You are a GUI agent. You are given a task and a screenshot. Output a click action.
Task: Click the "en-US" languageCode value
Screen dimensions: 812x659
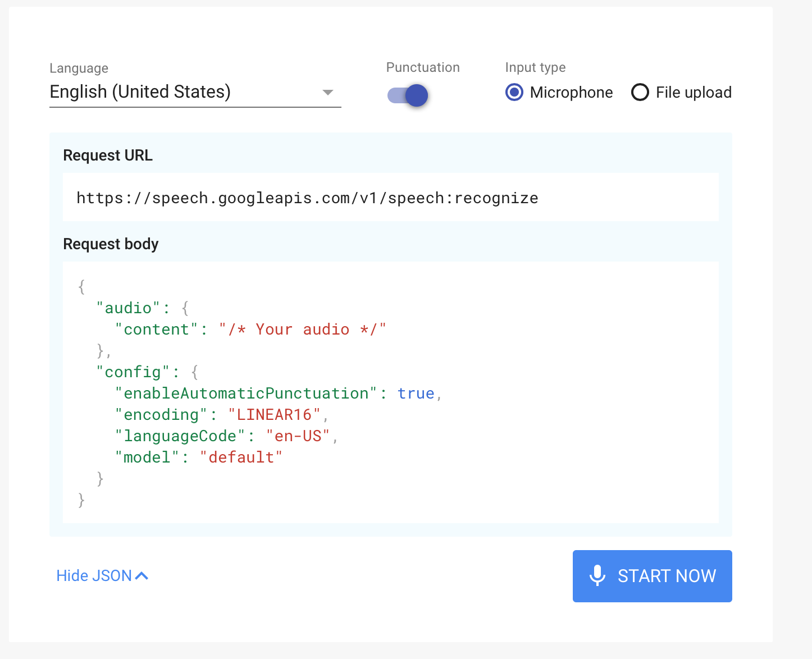[x=298, y=436]
